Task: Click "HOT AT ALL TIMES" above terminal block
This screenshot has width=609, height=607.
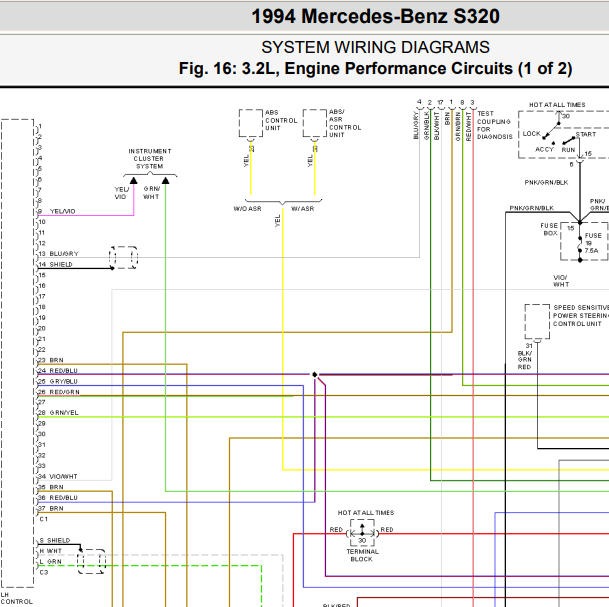Action: (x=366, y=513)
